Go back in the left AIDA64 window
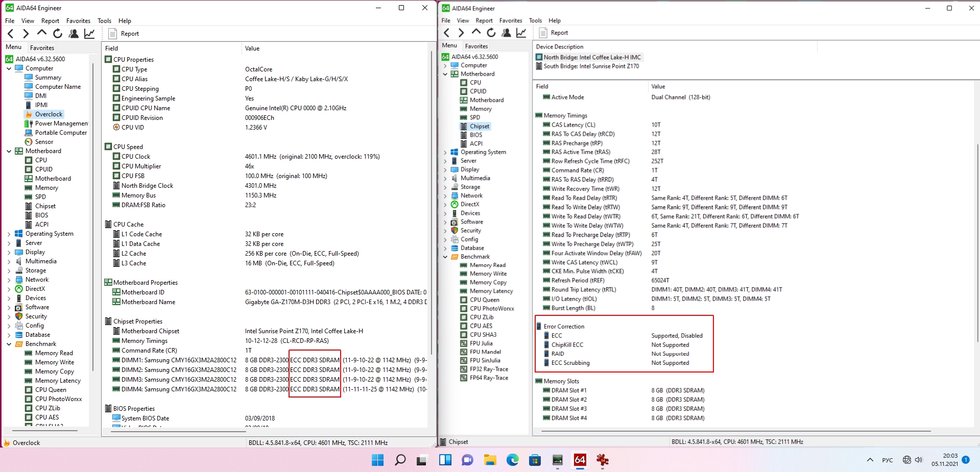980x472 pixels. [x=11, y=34]
